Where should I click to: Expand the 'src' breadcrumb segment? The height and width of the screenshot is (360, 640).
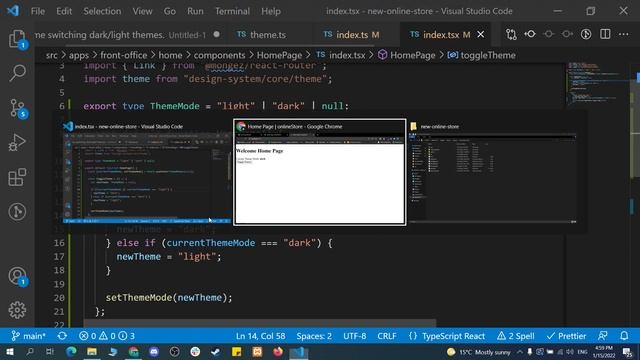pyautogui.click(x=51, y=55)
